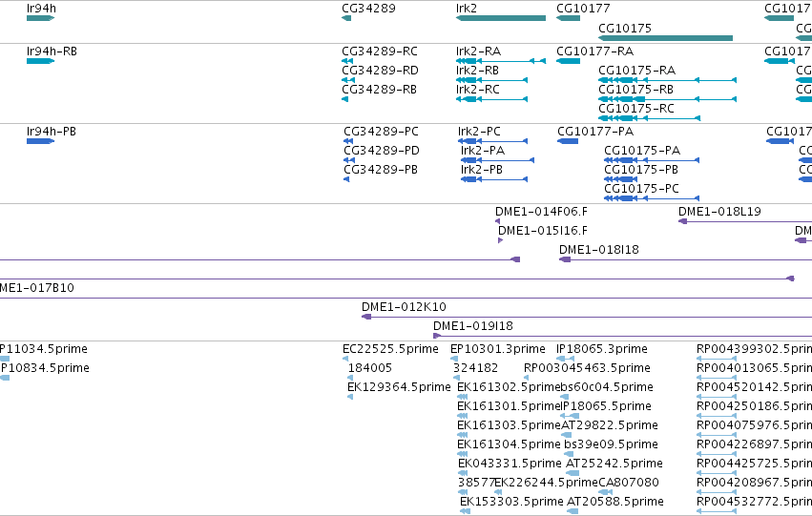Click the Irk2-PC protein
The height and width of the screenshot is (516, 812).
coord(493,141)
